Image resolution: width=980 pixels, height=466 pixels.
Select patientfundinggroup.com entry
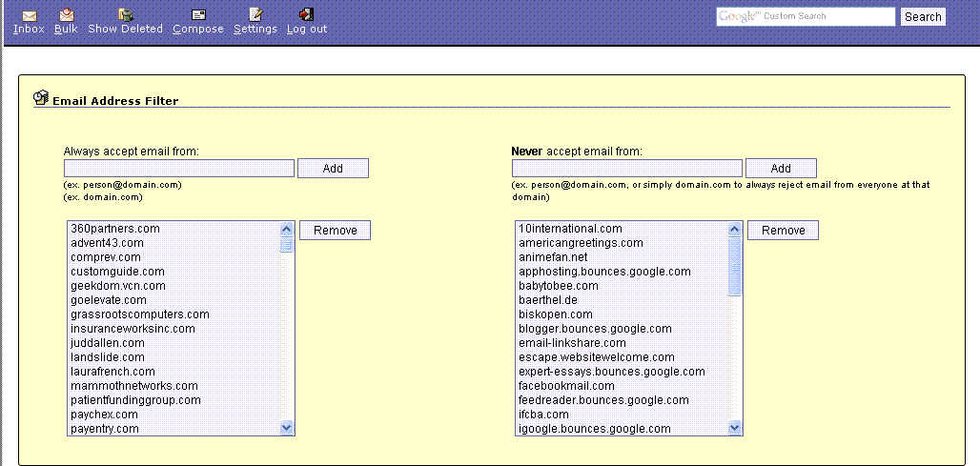pyautogui.click(x=174, y=400)
